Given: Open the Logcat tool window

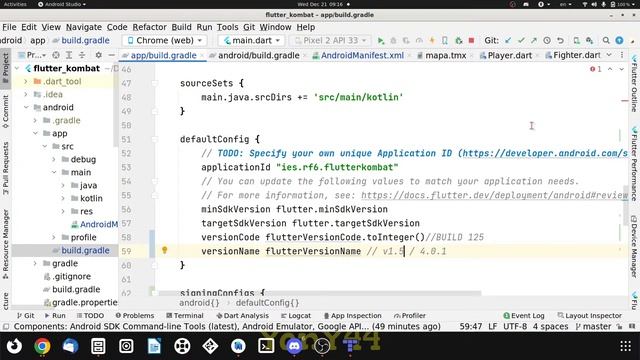Looking at the screenshot, I should pyautogui.click(x=296, y=316).
